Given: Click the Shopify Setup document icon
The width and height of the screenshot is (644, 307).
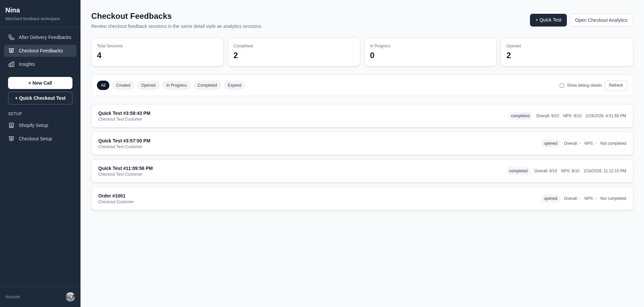Looking at the screenshot, I should tap(11, 125).
